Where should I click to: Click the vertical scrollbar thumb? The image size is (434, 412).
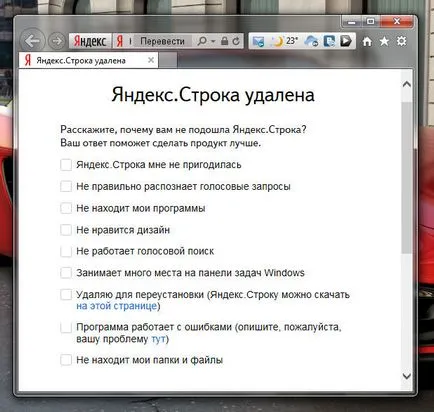[x=407, y=178]
